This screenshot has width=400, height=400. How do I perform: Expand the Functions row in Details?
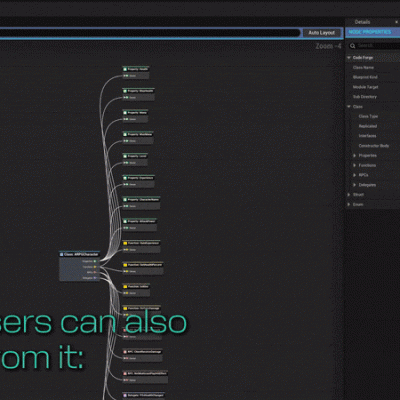354,165
